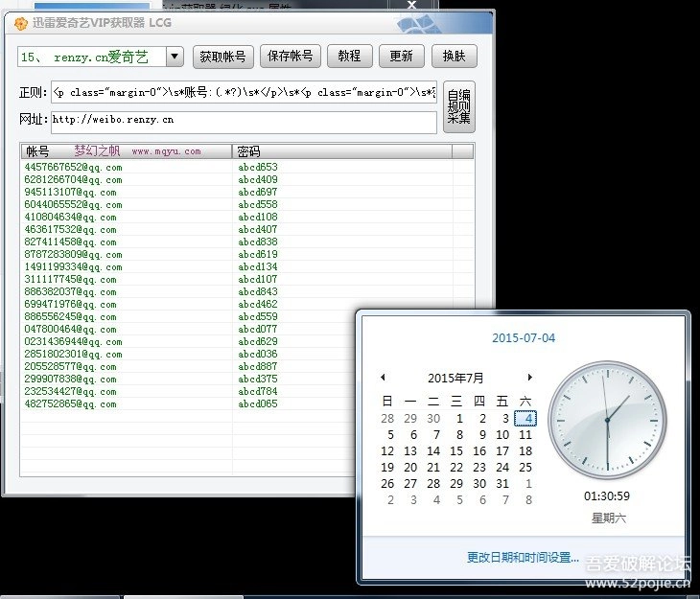The width and height of the screenshot is (700, 599).
Task: Go to previous month in calendar
Action: [383, 378]
